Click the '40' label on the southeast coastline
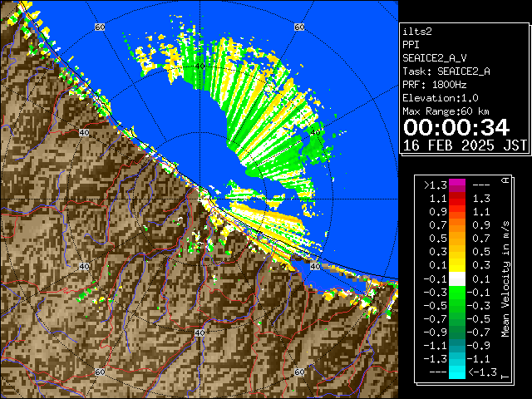The height and width of the screenshot is (399, 532). [315, 266]
